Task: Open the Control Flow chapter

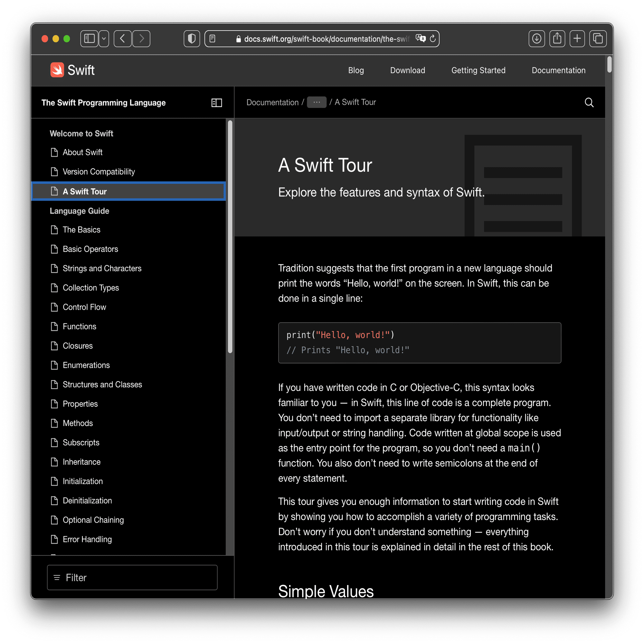Action: (x=84, y=307)
